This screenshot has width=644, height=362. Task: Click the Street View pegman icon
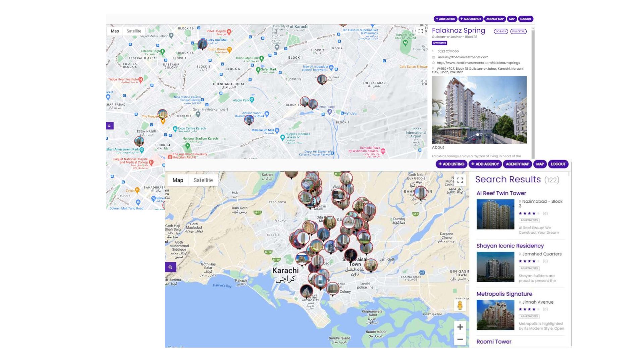point(460,305)
